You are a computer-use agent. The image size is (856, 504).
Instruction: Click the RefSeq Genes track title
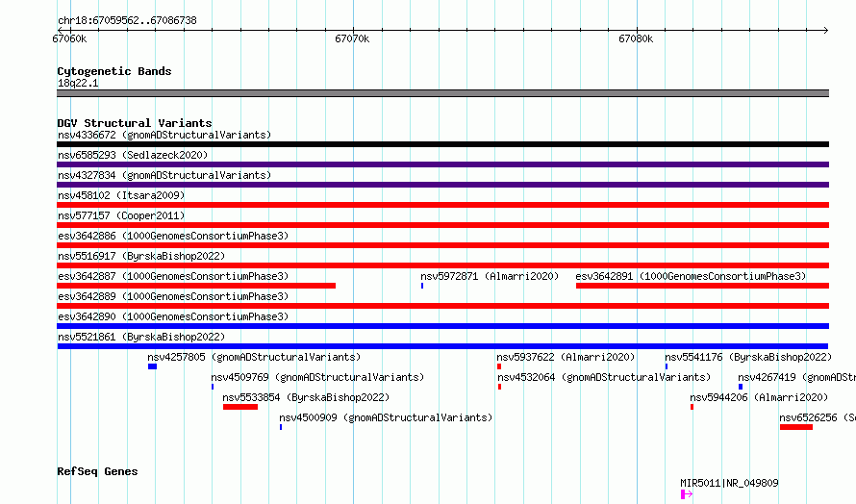click(97, 471)
